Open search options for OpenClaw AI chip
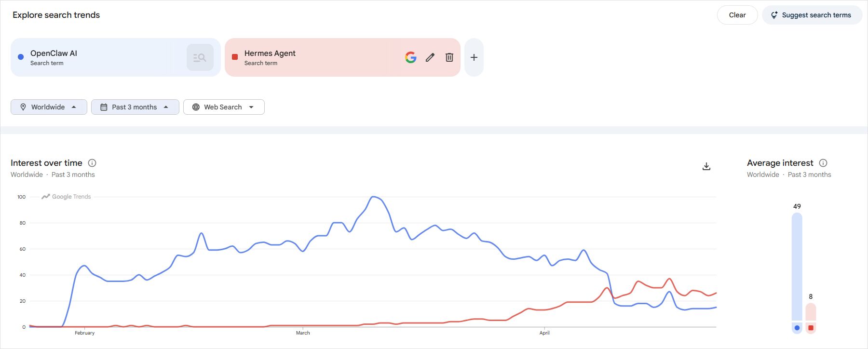868x349 pixels. point(200,57)
